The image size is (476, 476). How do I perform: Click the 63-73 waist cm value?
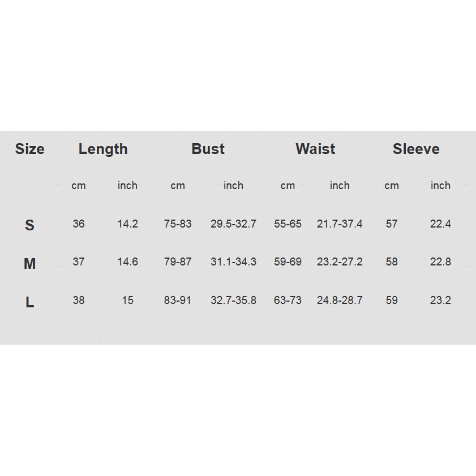tap(288, 301)
